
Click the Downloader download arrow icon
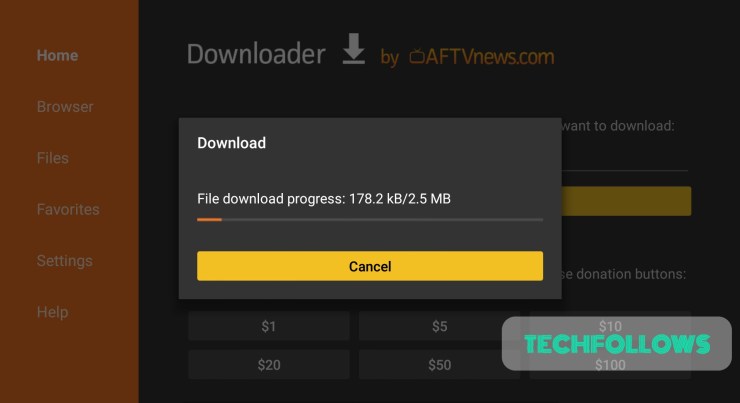(x=353, y=48)
